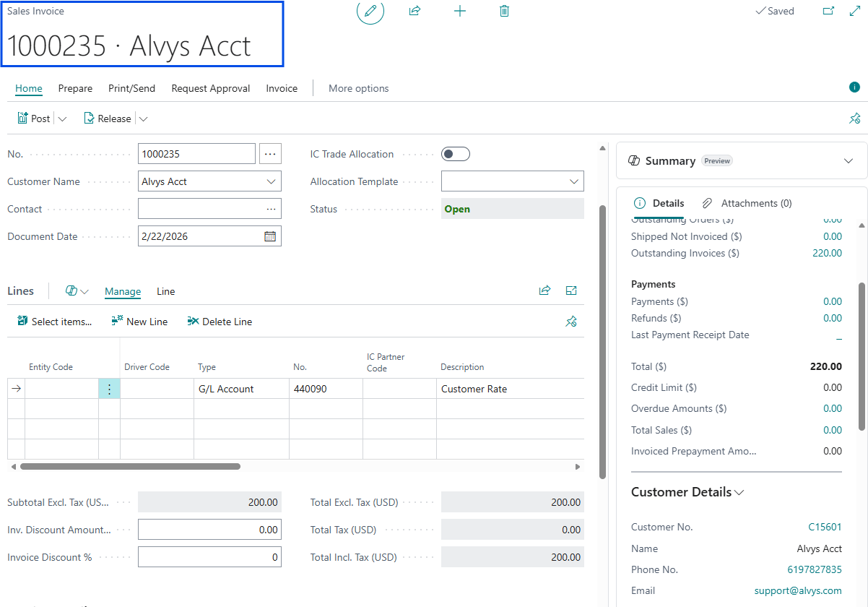Click the Open status field

coord(512,209)
